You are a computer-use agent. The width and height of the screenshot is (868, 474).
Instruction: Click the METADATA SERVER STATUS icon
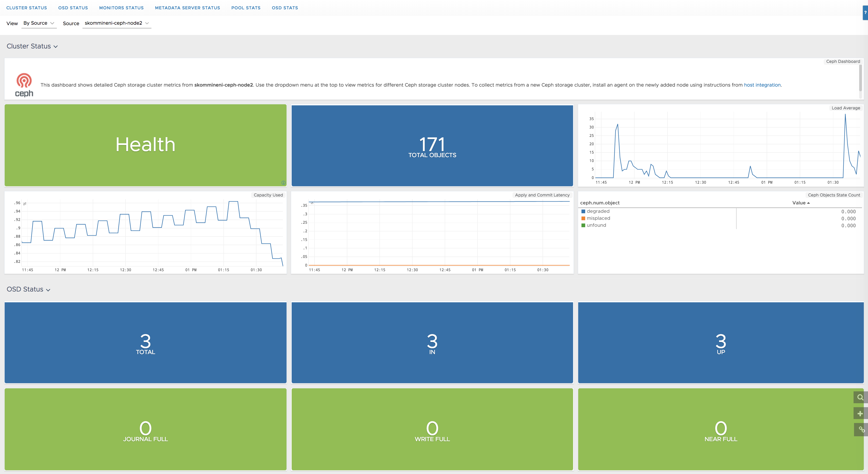(186, 8)
